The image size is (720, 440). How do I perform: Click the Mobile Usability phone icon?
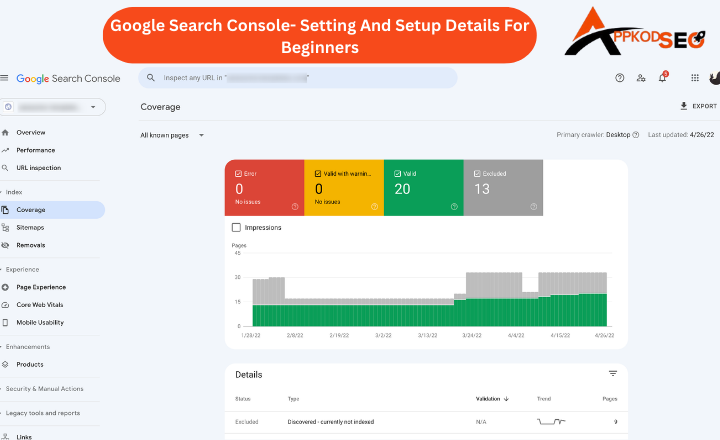click(5, 322)
